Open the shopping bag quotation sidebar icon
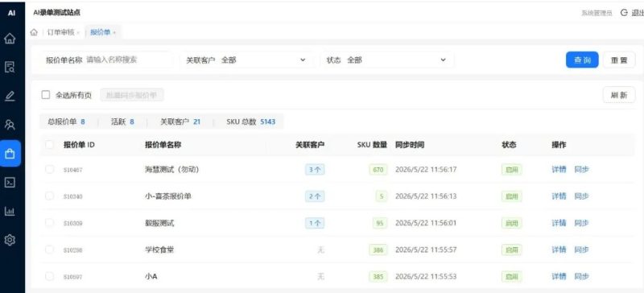 [x=10, y=154]
